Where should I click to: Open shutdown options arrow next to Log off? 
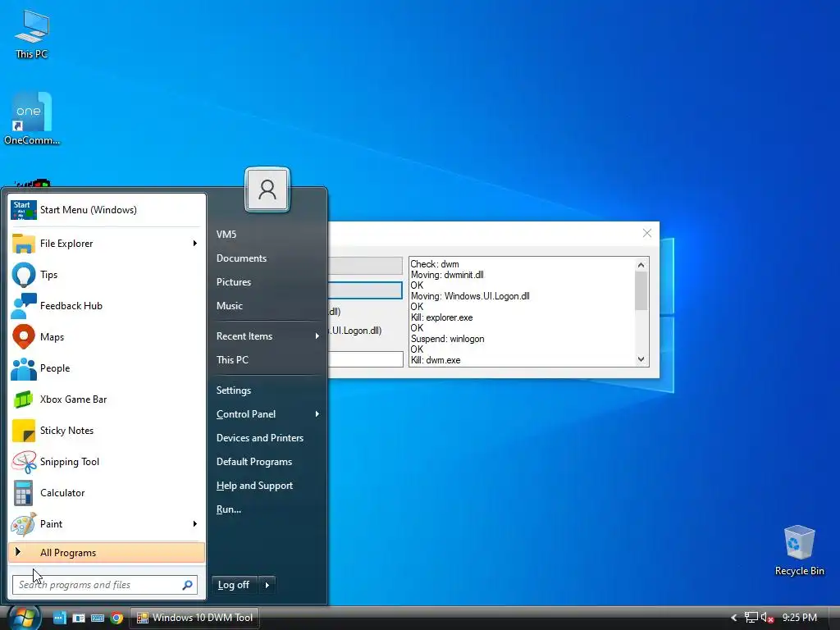[x=267, y=585]
